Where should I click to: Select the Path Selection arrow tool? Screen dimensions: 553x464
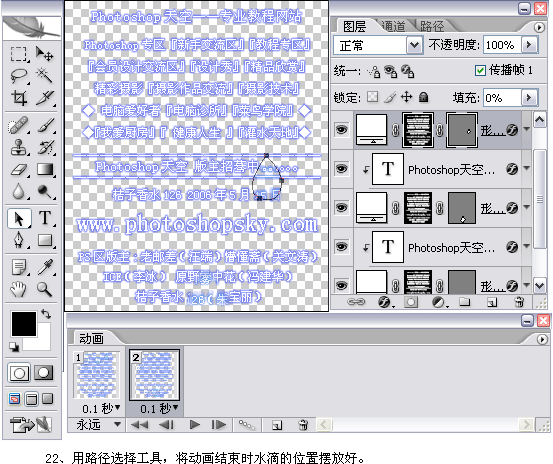[x=19, y=218]
